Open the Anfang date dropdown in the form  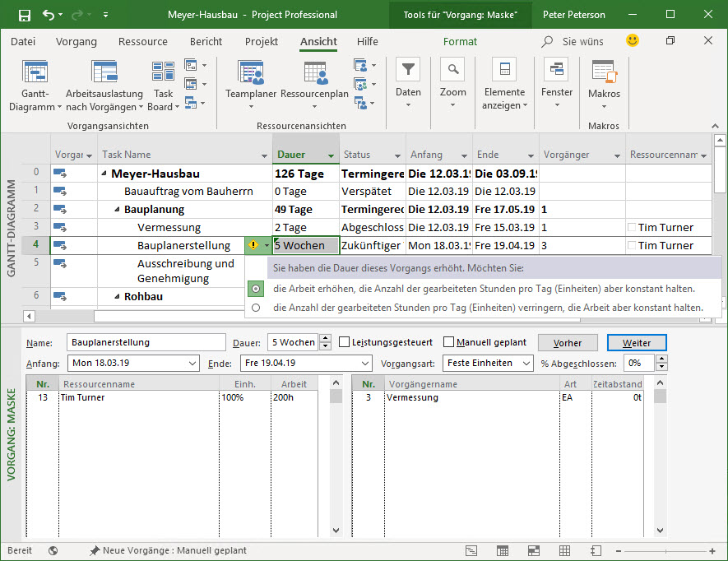click(192, 363)
